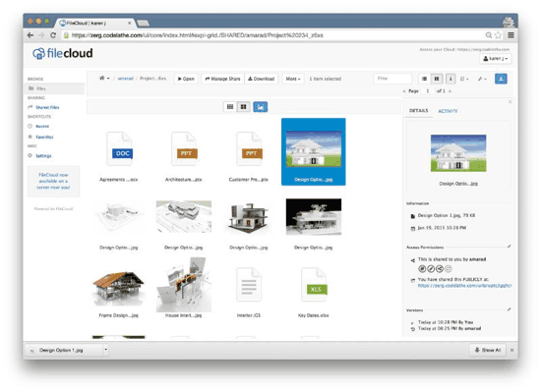Screen dimensions: 541x392
Task: Click the Manage Share button
Action: [222, 79]
